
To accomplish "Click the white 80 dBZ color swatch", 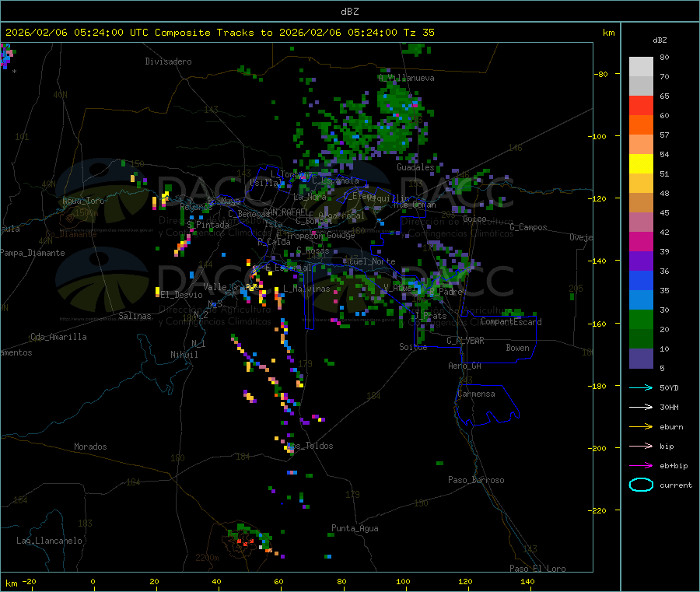I will (x=641, y=67).
